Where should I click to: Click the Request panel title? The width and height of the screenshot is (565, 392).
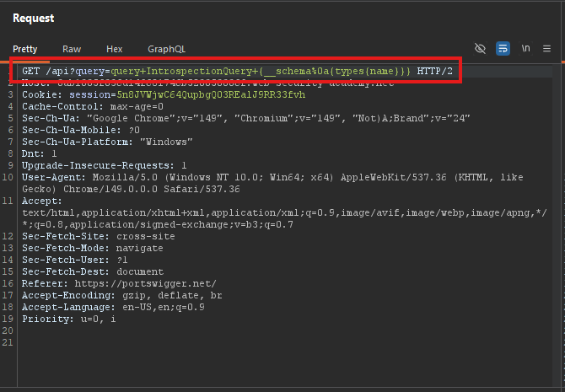(x=34, y=18)
